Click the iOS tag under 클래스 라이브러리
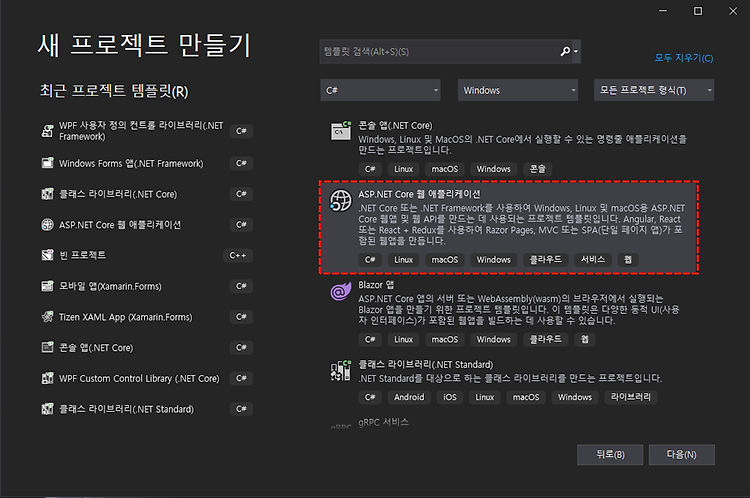This screenshot has height=498, width=750. pos(450,397)
